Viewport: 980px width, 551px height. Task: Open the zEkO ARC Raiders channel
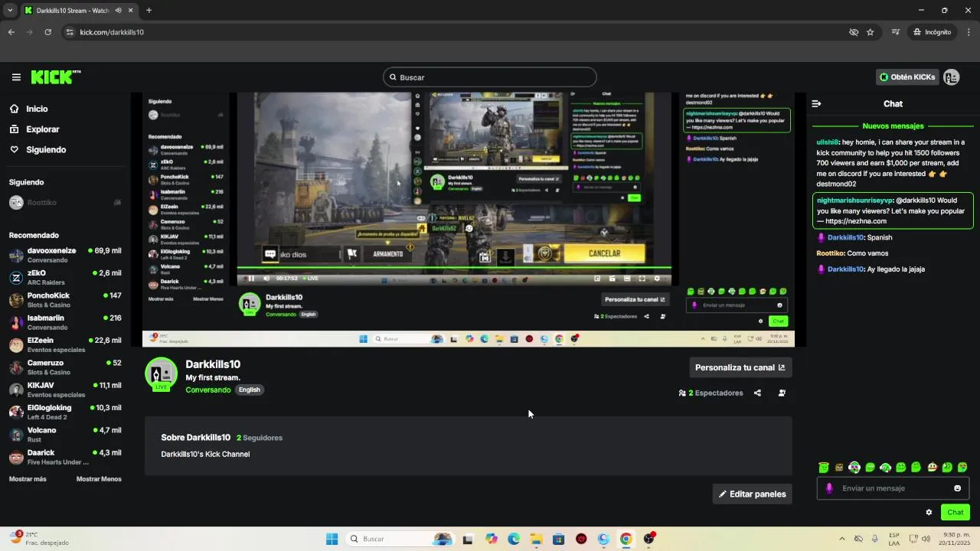[65, 278]
